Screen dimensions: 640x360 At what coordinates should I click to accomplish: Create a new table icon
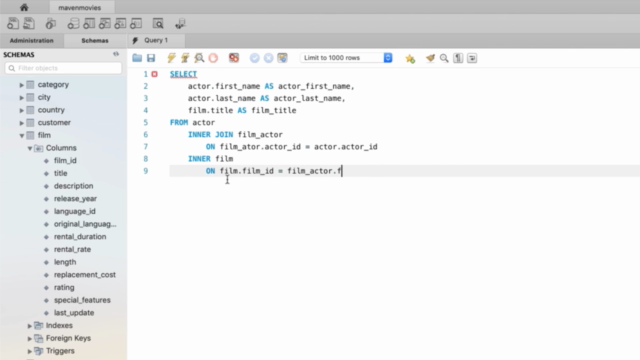[x=89, y=24]
